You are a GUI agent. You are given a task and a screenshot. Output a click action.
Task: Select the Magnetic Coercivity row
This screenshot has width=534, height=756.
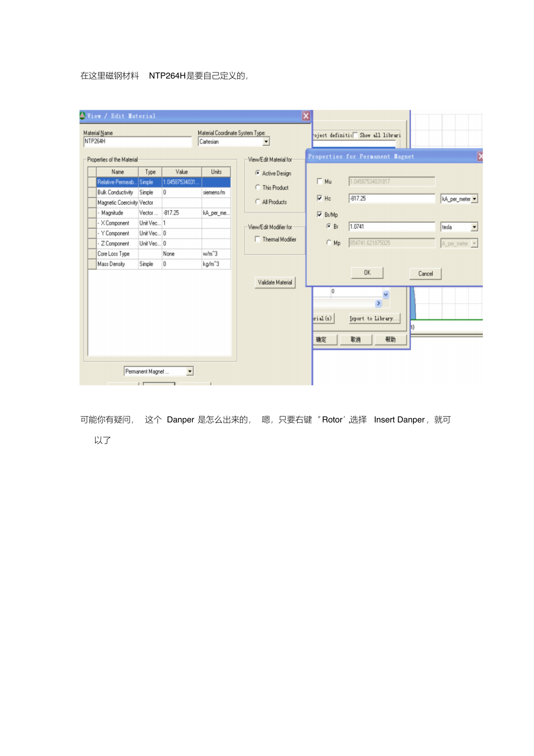(159, 203)
